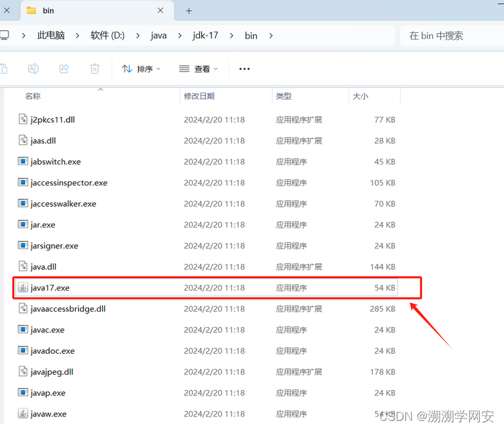Viewport: 504px width, 429px height.
Task: Sort by 大小 column header
Action: 360,96
